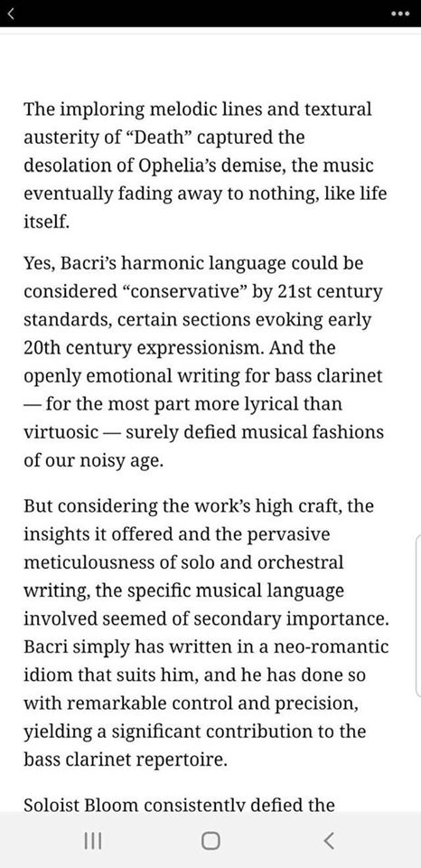The width and height of the screenshot is (421, 868).
Task: Tap the Android home button
Action: point(210,841)
